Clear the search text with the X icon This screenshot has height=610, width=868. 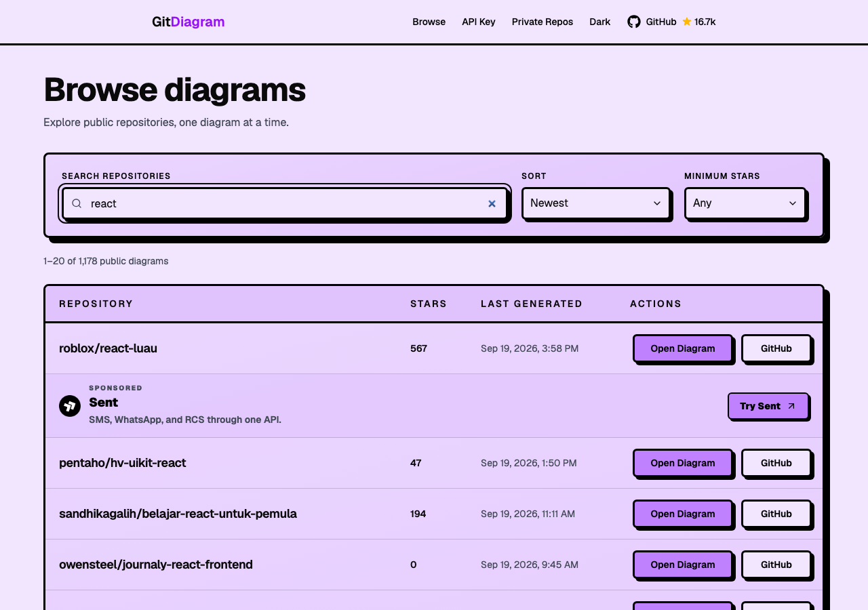(x=492, y=203)
